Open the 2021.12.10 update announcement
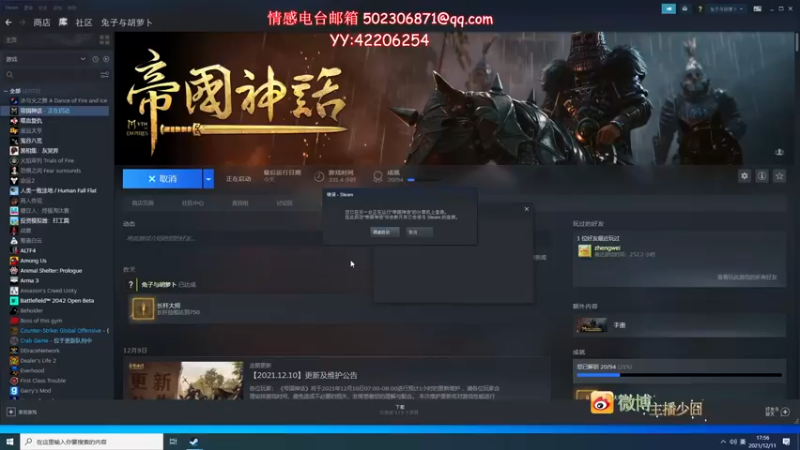Viewport: 800px width, 450px height. (304, 376)
